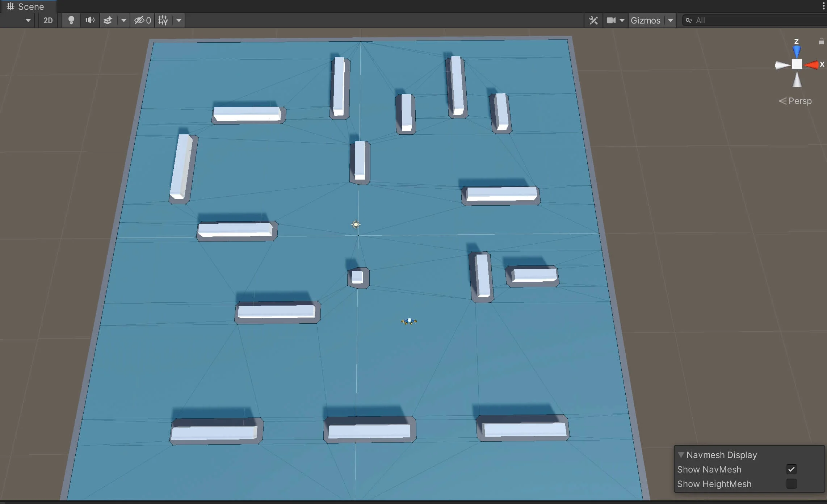Open the draw mode dropdown arrow
Image resolution: width=827 pixels, height=504 pixels.
(28, 20)
